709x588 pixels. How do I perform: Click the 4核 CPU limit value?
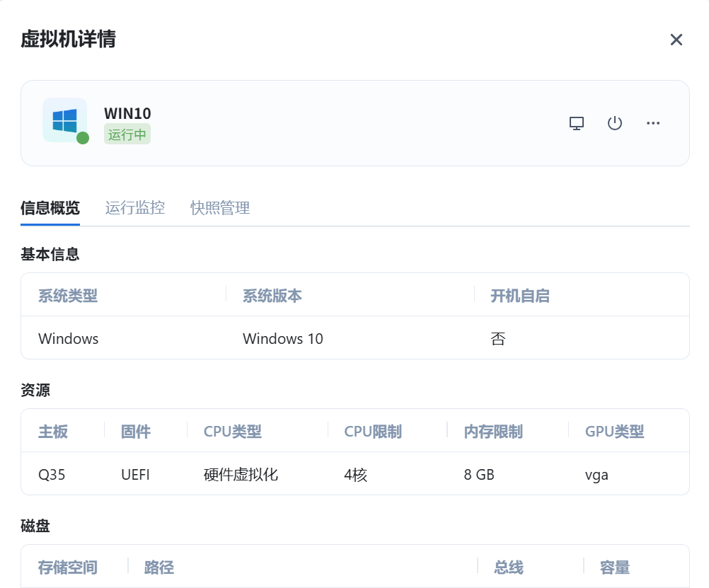click(x=356, y=475)
